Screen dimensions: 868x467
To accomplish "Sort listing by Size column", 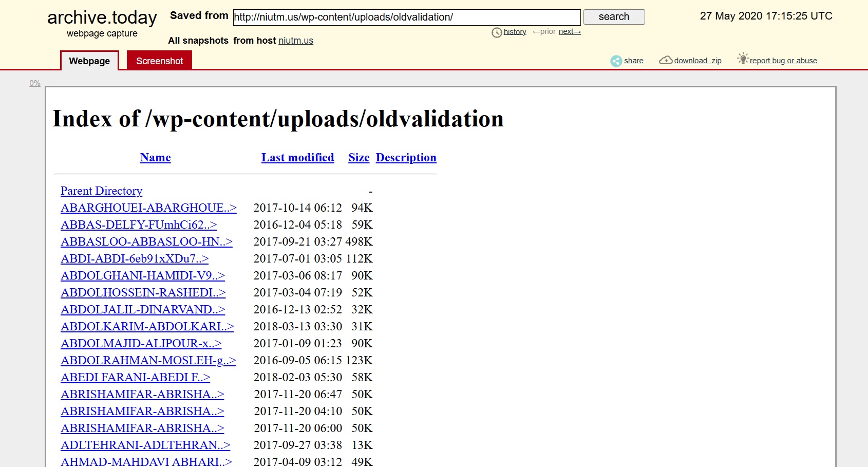I will (358, 158).
